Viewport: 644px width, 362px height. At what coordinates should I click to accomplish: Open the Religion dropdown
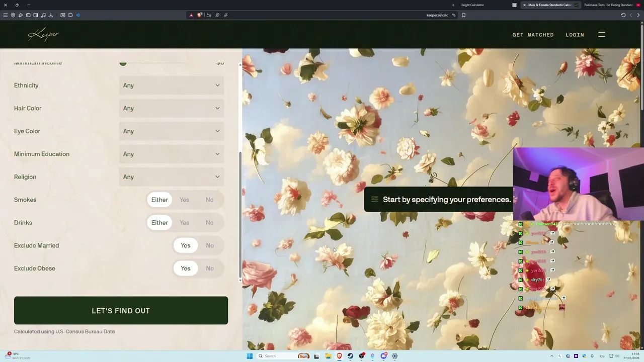(x=172, y=177)
